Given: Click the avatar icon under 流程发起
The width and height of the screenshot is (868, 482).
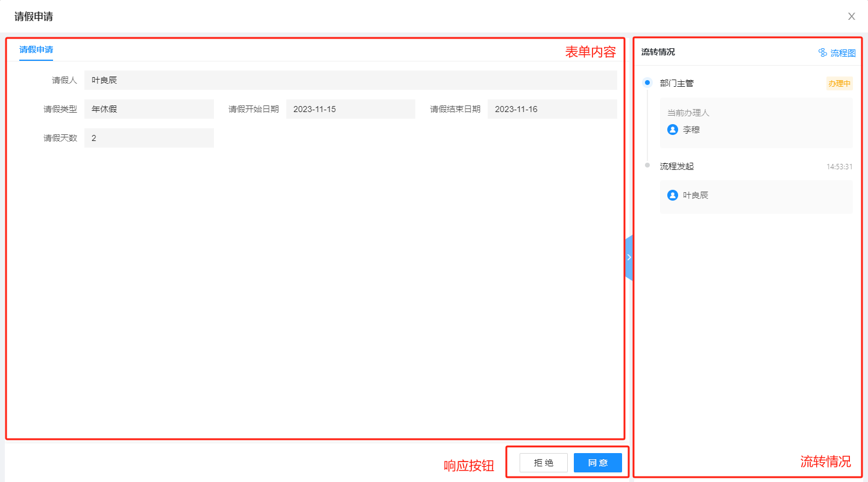Looking at the screenshot, I should click(673, 195).
